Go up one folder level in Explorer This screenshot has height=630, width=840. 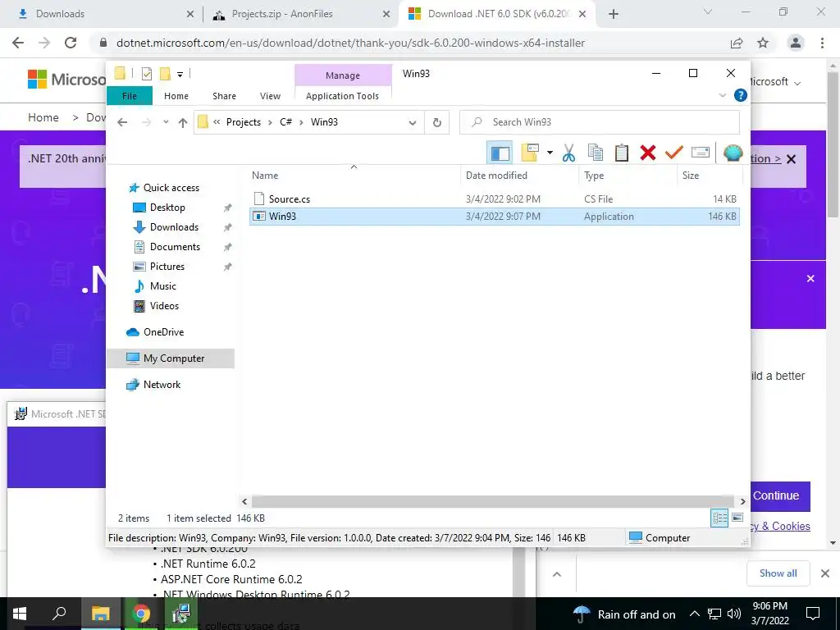tap(183, 123)
